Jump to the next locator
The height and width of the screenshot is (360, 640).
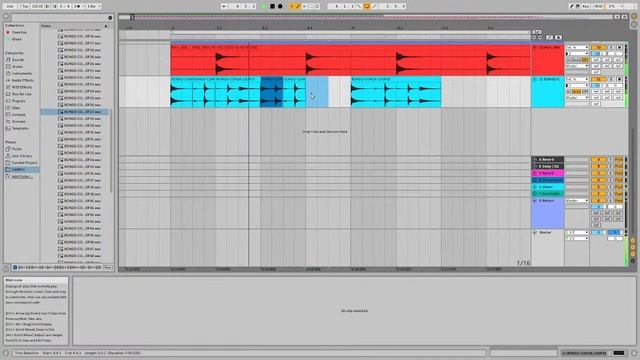pos(540,38)
